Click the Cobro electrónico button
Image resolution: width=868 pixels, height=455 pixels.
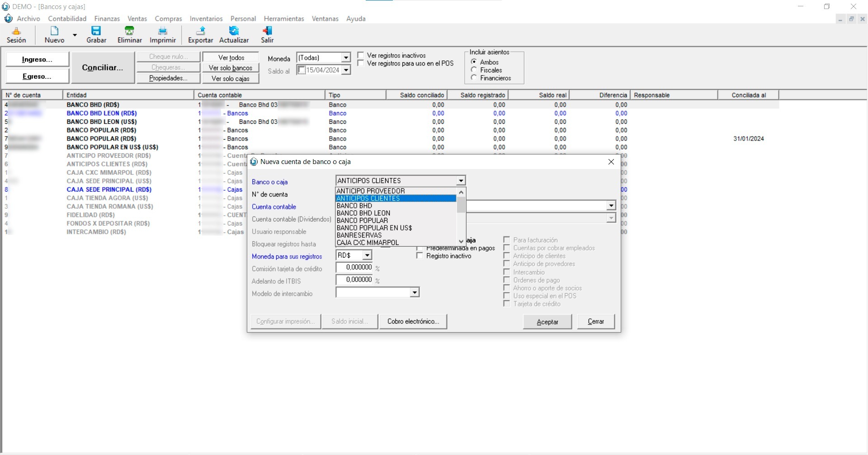pos(413,321)
